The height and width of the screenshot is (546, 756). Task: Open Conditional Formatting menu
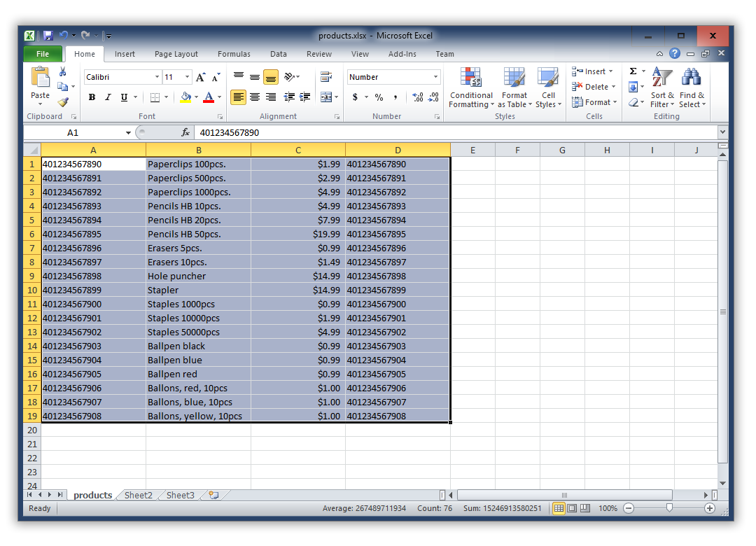tap(471, 87)
